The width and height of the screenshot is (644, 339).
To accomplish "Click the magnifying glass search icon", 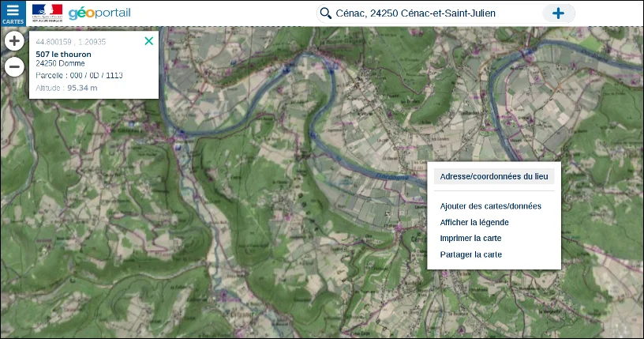I will click(x=325, y=13).
